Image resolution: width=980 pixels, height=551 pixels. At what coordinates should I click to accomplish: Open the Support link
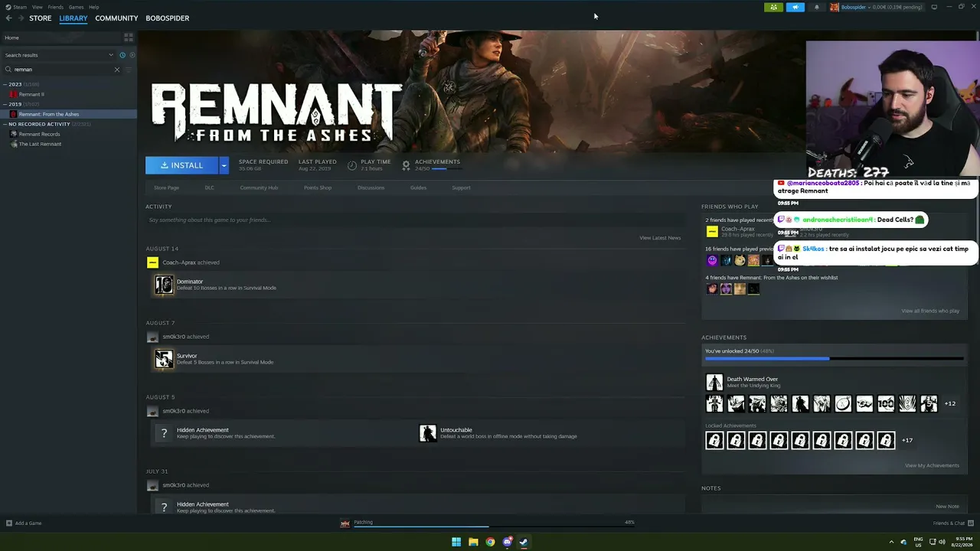(x=461, y=187)
